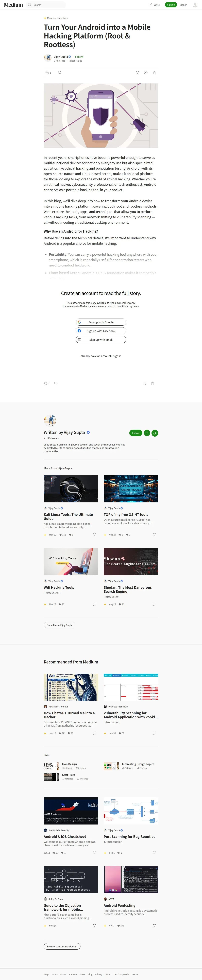
Task: Choose Sign up with Facebook
Action: click(x=101, y=331)
